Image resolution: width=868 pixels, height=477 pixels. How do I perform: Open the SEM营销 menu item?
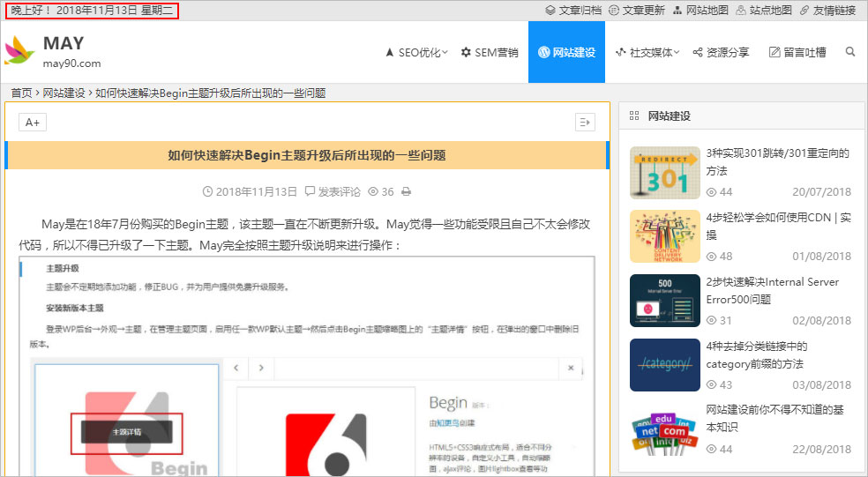[x=490, y=52]
